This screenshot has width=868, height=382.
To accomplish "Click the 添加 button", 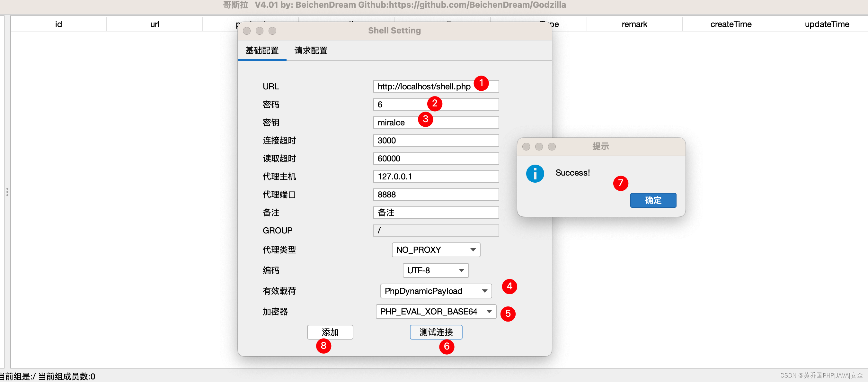I will (330, 332).
